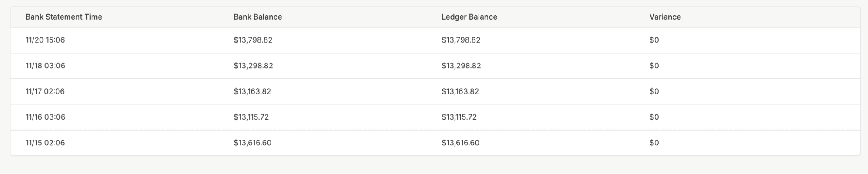
Task: Select the 11/15 02:06 statement row
Action: (x=45, y=143)
